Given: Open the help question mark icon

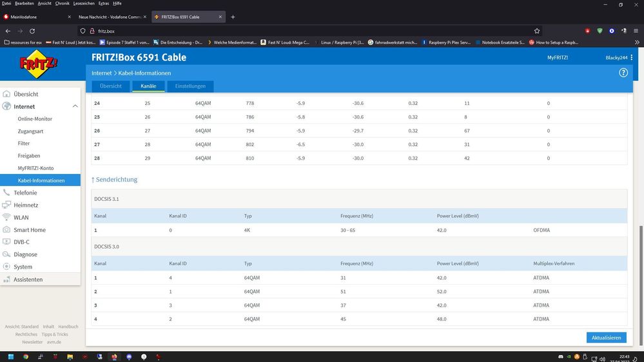Looking at the screenshot, I should coord(623,73).
